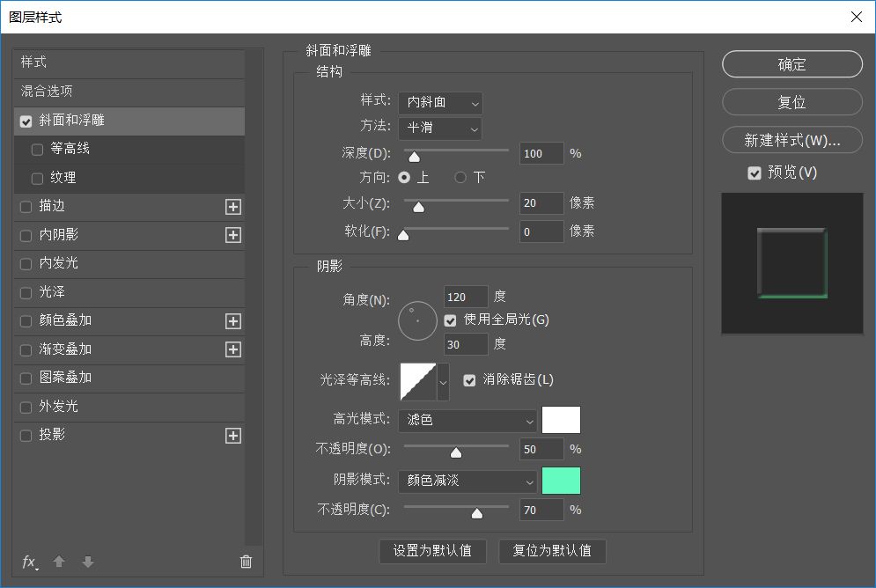Click the plus icon beside 描边
876x588 pixels.
point(233,207)
